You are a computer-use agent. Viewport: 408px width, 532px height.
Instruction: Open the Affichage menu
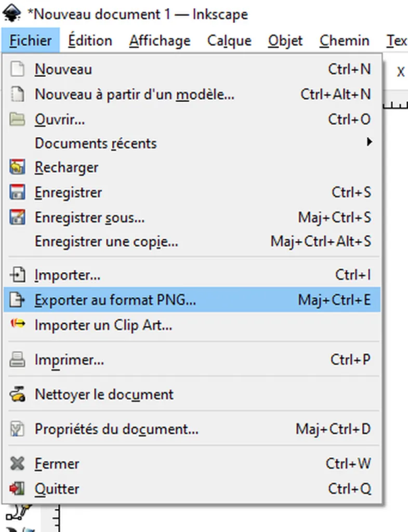[x=160, y=41]
